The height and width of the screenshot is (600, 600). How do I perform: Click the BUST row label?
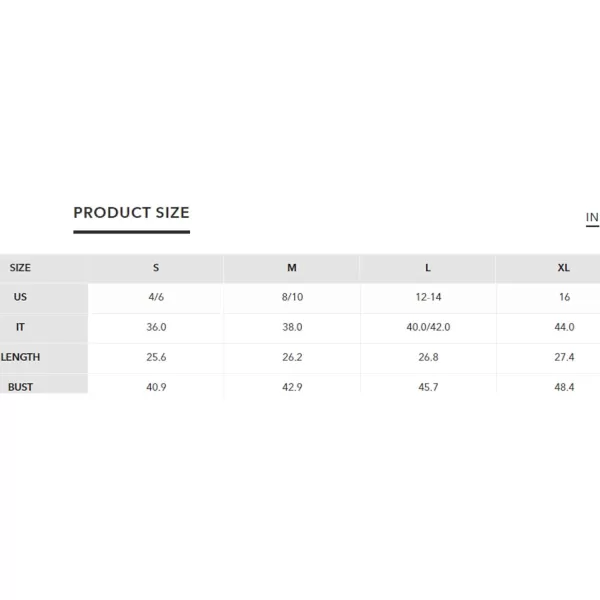click(x=20, y=387)
